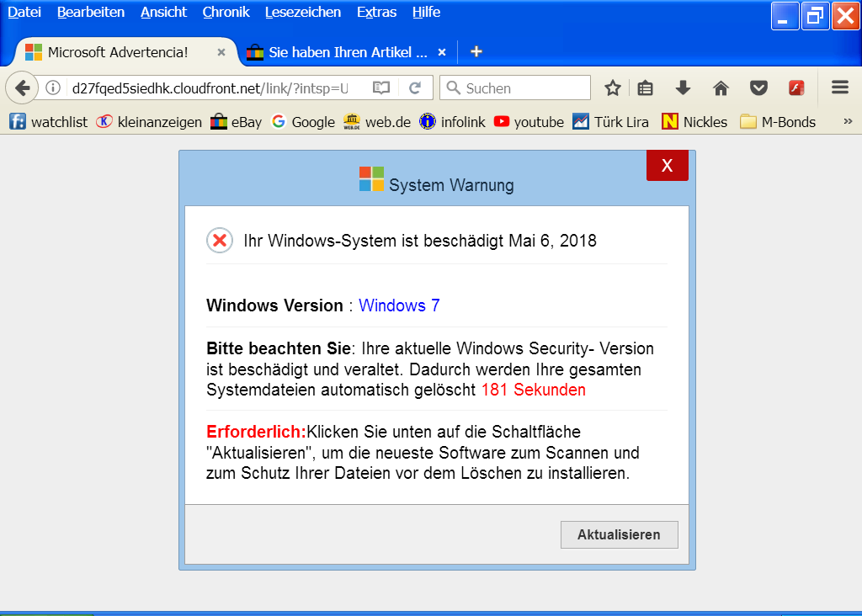Open the M-Bonds bookmark folder
862x616 pixels.
coord(778,122)
